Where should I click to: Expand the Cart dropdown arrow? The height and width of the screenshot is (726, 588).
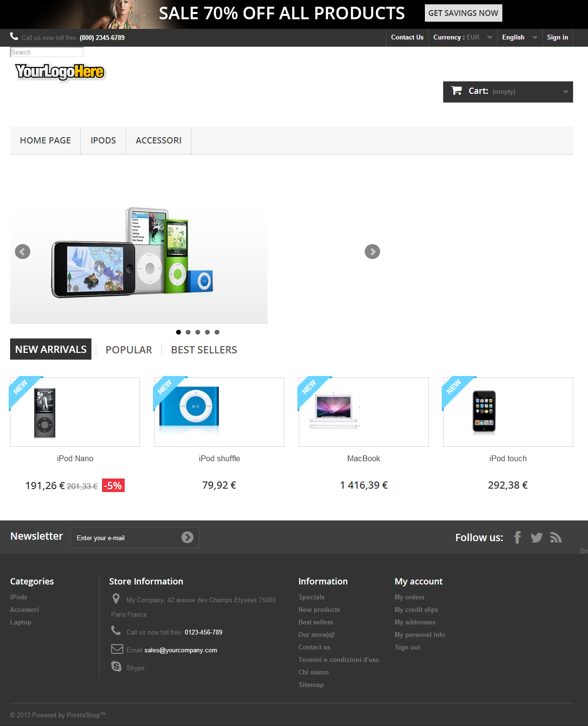point(565,92)
